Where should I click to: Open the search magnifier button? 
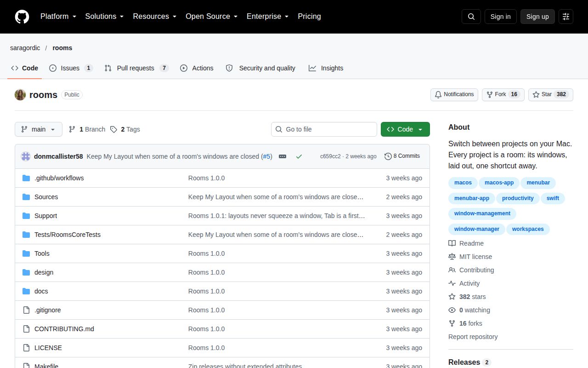point(471,17)
